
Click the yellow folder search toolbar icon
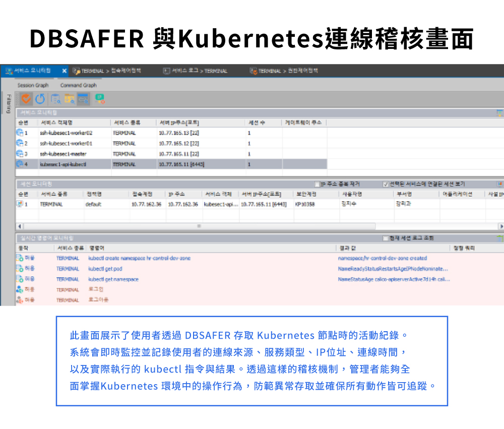pyautogui.click(x=70, y=99)
